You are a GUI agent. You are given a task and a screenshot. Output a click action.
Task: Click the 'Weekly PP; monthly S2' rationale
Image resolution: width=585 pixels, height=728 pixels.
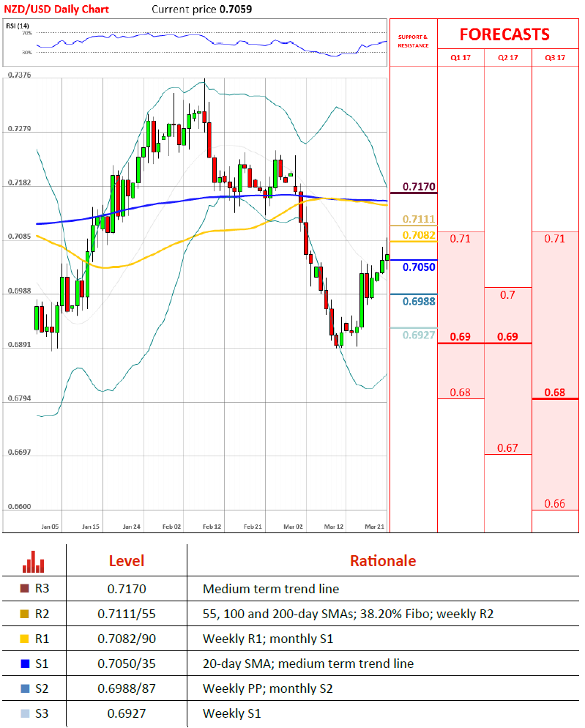click(268, 688)
